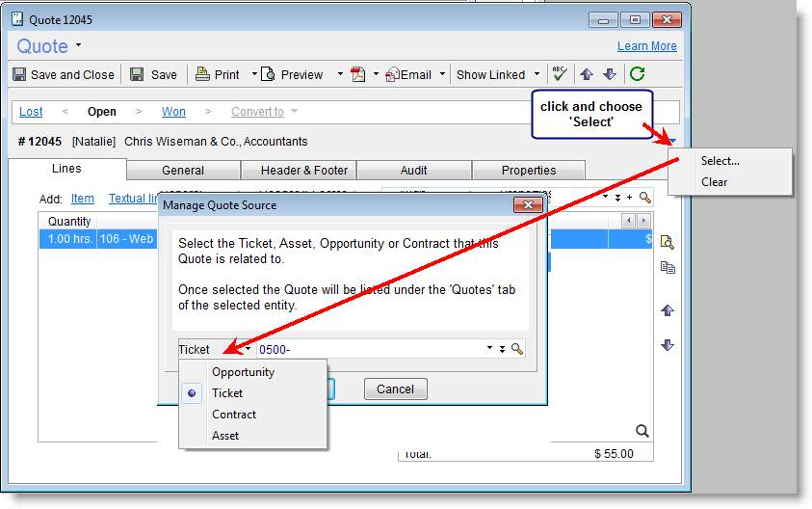
Task: Click the Print icon in toolbar
Action: [x=202, y=74]
